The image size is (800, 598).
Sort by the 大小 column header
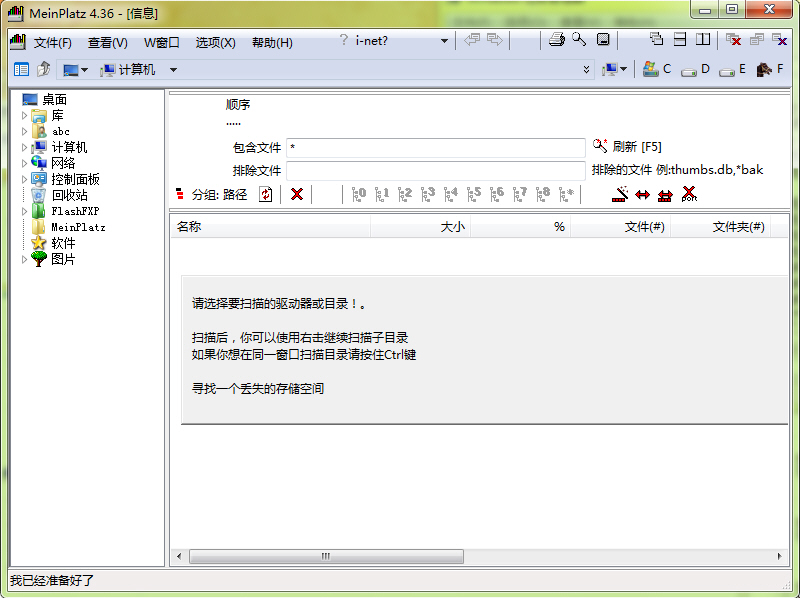[x=420, y=227]
